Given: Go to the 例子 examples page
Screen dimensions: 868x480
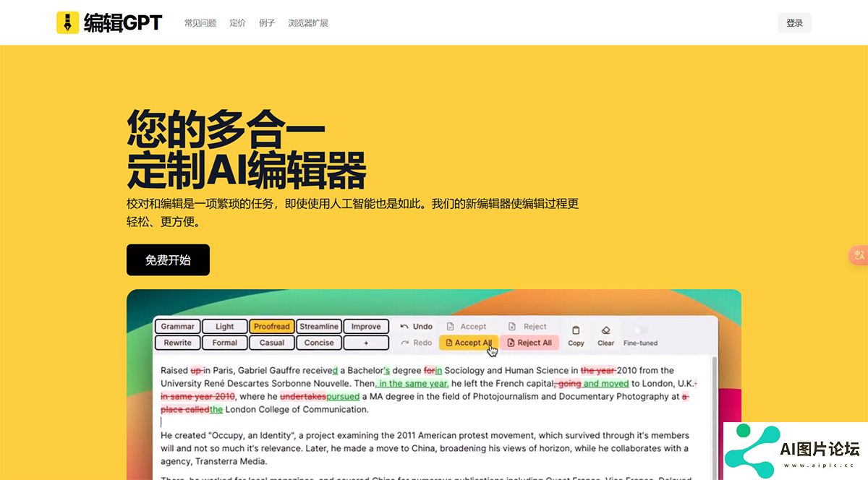Looking at the screenshot, I should pos(267,23).
